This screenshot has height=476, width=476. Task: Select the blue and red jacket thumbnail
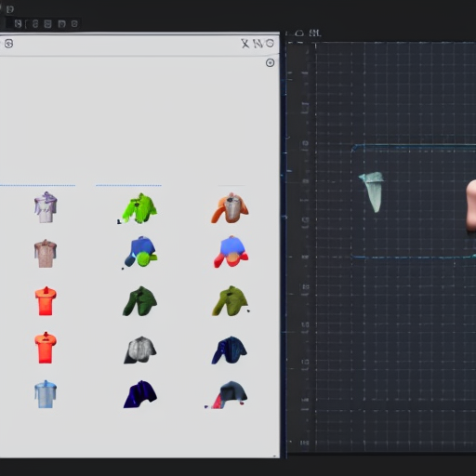[231, 252]
